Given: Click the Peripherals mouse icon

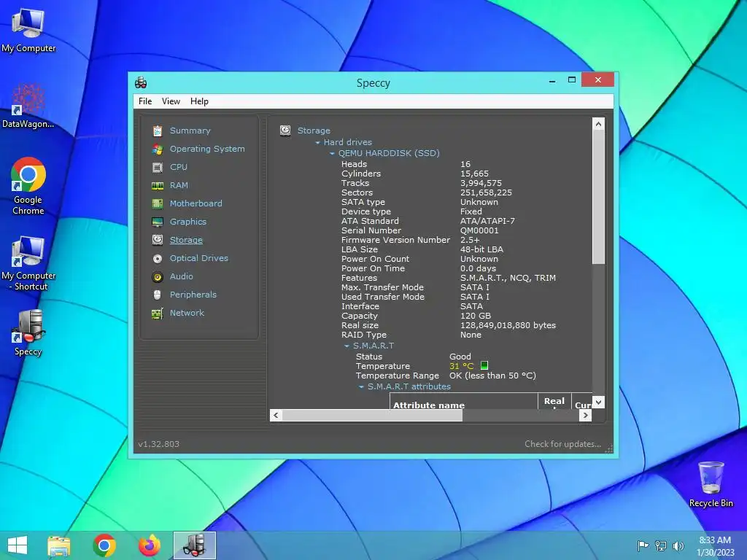Looking at the screenshot, I should (158, 295).
